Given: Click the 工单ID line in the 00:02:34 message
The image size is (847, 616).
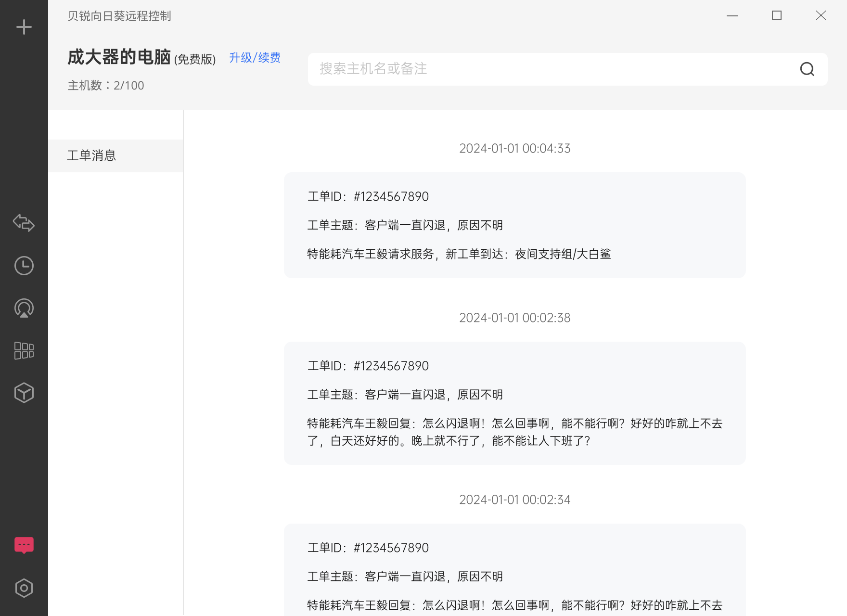Looking at the screenshot, I should [368, 548].
